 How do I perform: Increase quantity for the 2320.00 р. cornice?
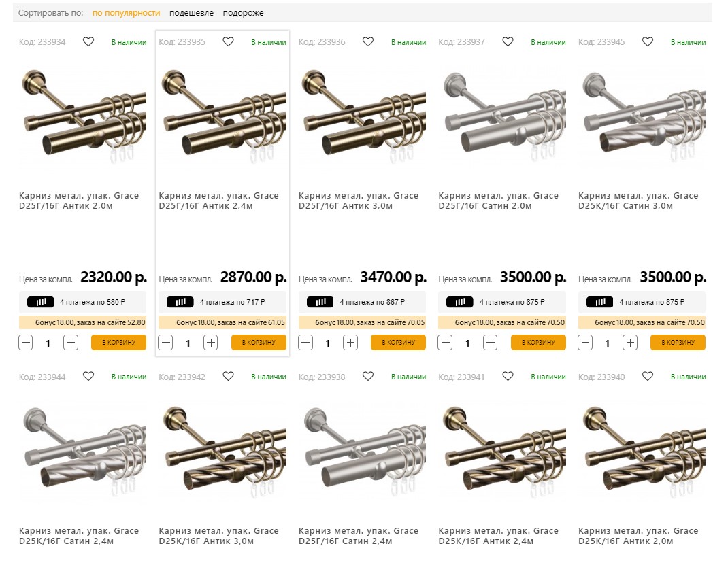71,343
